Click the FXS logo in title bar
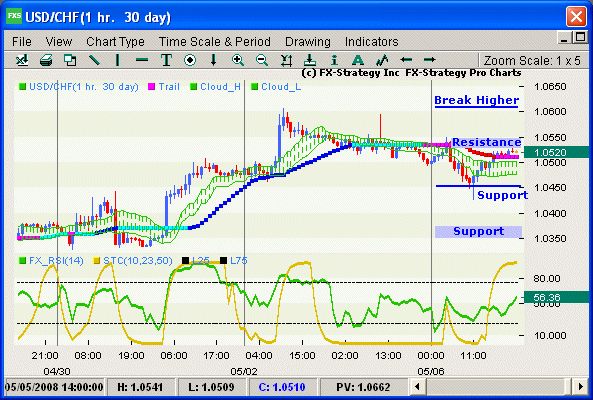 (14, 16)
